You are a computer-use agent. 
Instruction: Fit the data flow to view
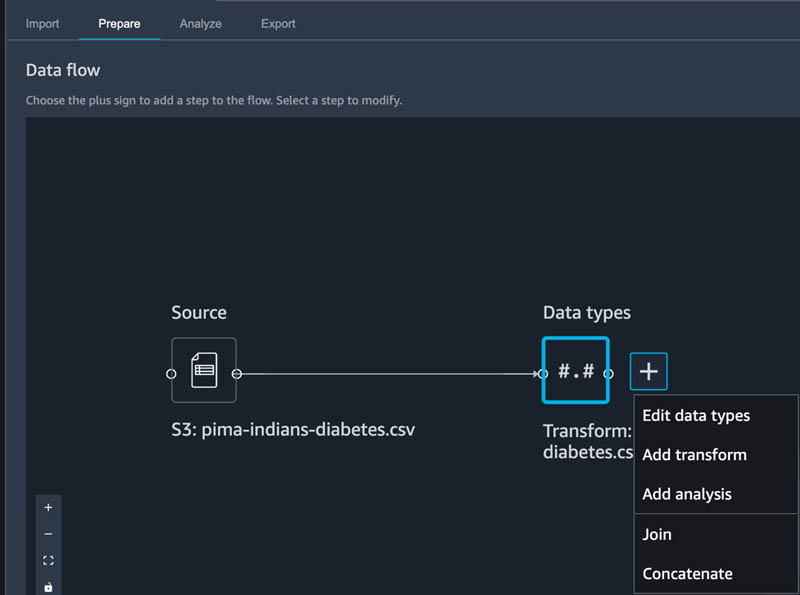tap(48, 560)
